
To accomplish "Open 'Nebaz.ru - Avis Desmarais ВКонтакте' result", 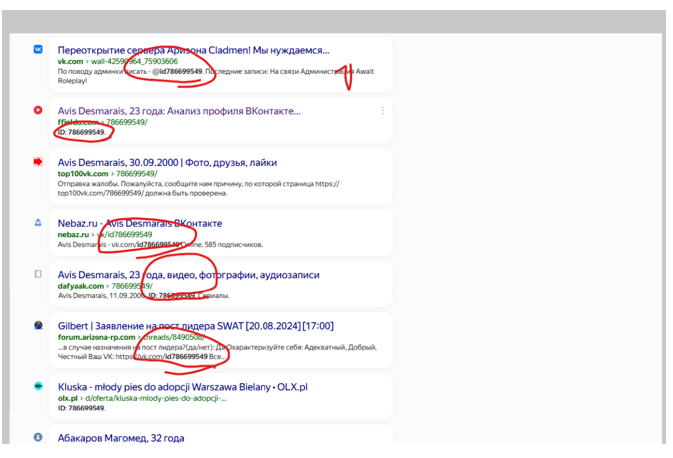I will click(x=140, y=223).
